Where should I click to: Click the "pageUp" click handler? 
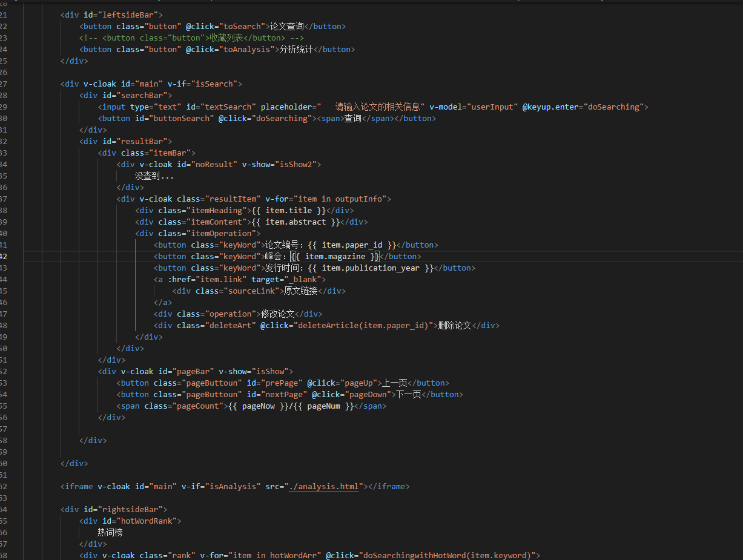coord(359,383)
